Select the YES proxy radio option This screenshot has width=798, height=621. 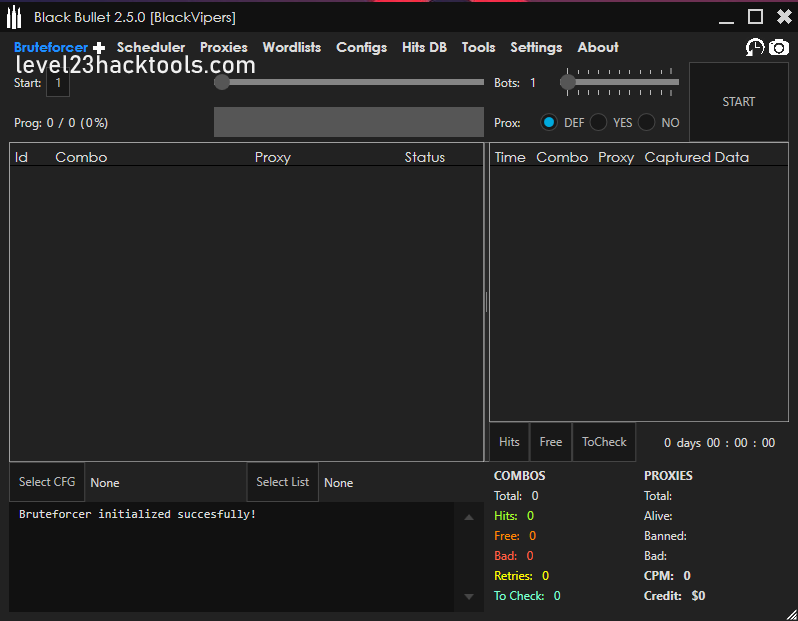tap(598, 122)
